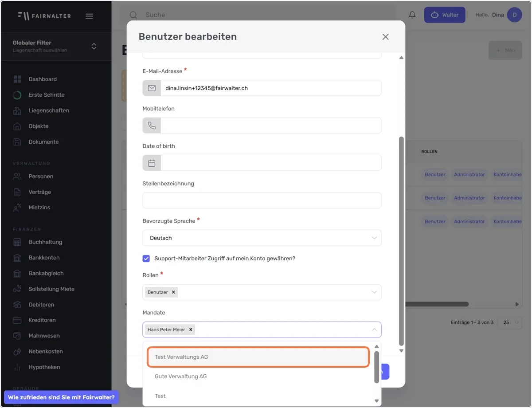
Task: Click the notification bell icon
Action: point(412,15)
